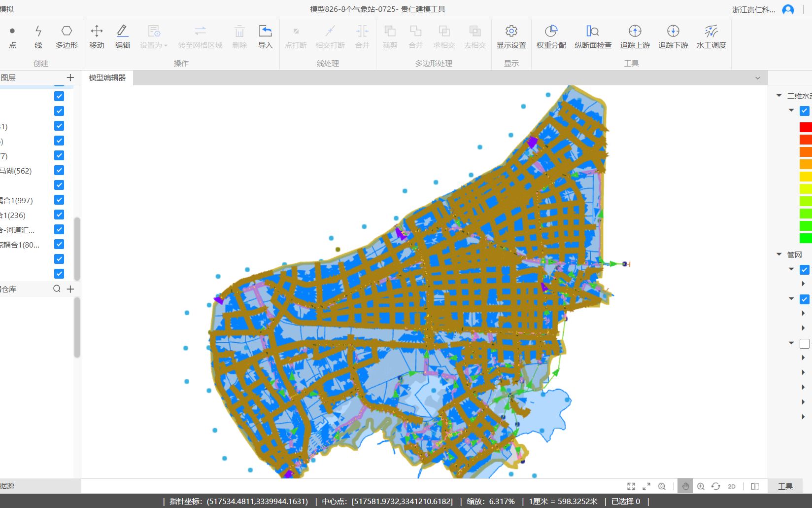Open the 设置为 dropdown tool

click(154, 37)
